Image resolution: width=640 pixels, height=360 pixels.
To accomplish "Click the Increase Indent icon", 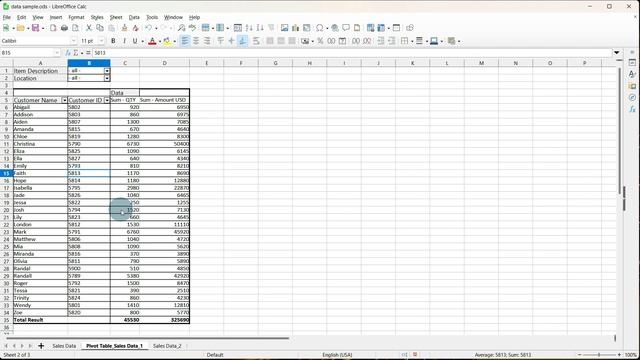I will pyautogui.click(x=380, y=41).
